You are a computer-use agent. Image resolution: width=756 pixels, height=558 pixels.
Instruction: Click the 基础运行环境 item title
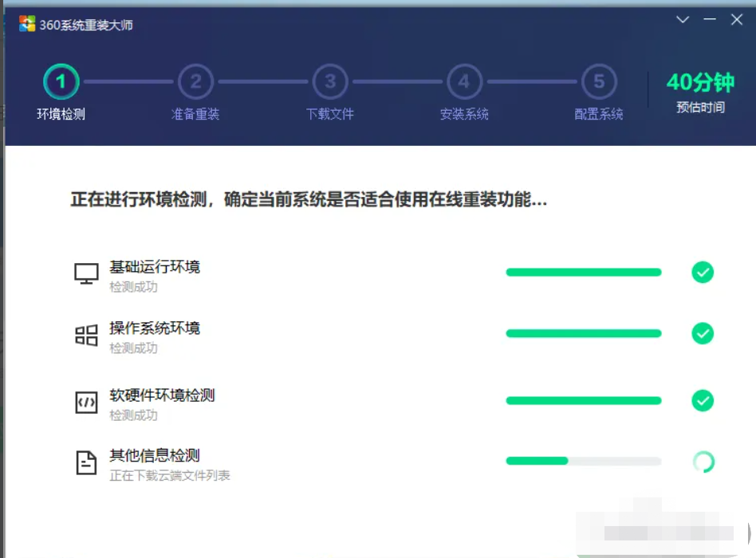point(155,266)
